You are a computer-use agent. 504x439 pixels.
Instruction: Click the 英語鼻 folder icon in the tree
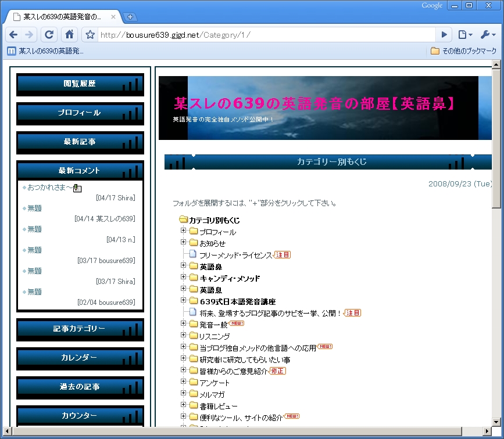pos(194,265)
